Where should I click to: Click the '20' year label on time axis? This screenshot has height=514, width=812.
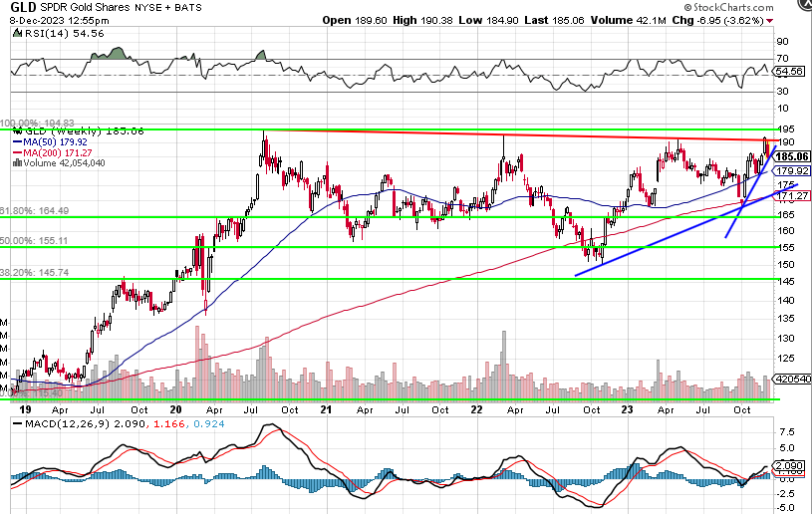[x=176, y=409]
